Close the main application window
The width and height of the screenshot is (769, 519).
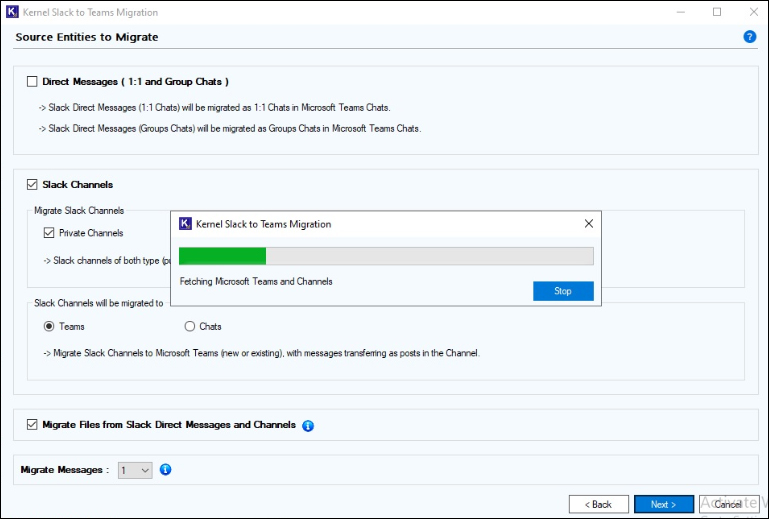coord(754,12)
